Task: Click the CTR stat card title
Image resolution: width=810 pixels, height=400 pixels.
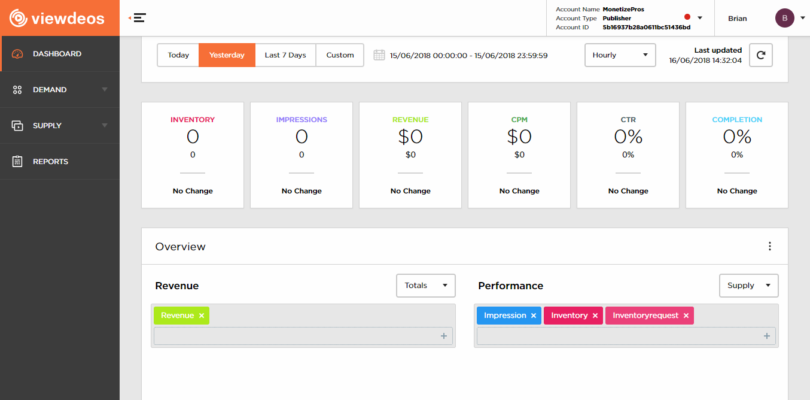Action: point(628,120)
